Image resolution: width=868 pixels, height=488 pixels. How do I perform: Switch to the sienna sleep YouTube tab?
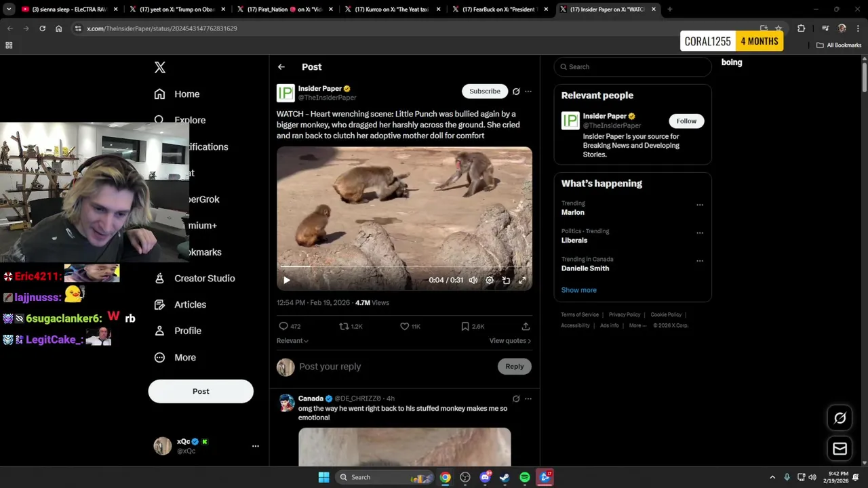point(69,9)
